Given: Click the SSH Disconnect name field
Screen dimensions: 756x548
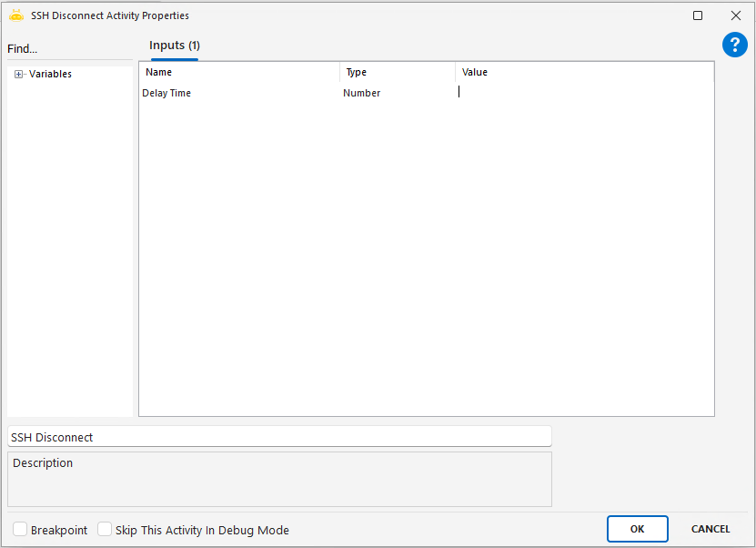Looking at the screenshot, I should (x=278, y=437).
